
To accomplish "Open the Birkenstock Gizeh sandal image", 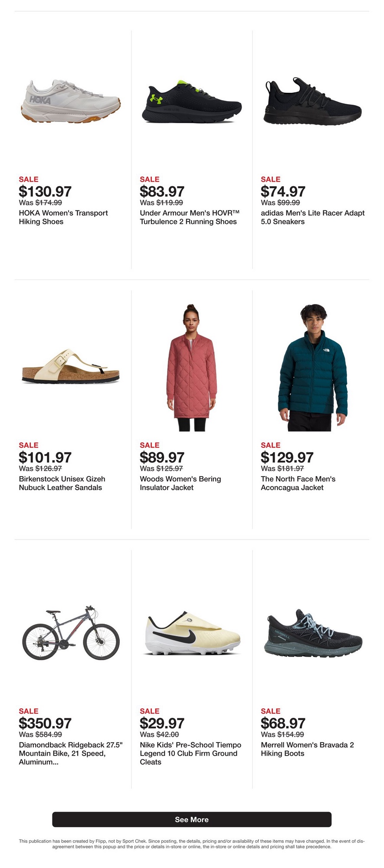I will (70, 366).
